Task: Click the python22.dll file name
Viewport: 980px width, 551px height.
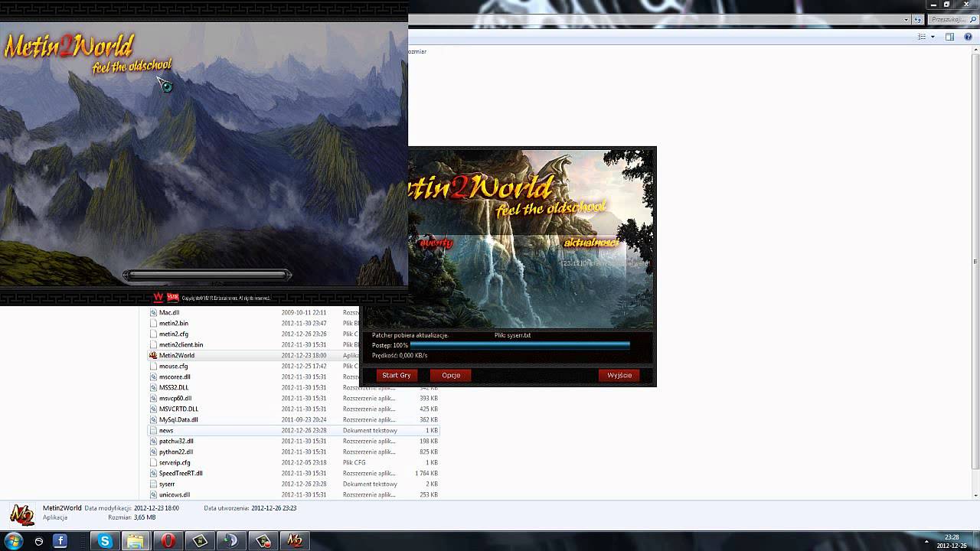Action: coord(176,452)
